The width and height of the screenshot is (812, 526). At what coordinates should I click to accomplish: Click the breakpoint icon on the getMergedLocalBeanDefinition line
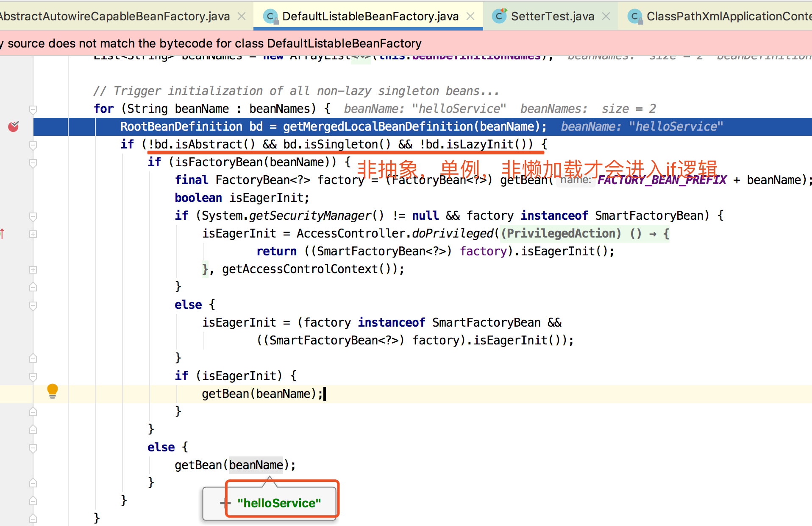click(x=14, y=126)
